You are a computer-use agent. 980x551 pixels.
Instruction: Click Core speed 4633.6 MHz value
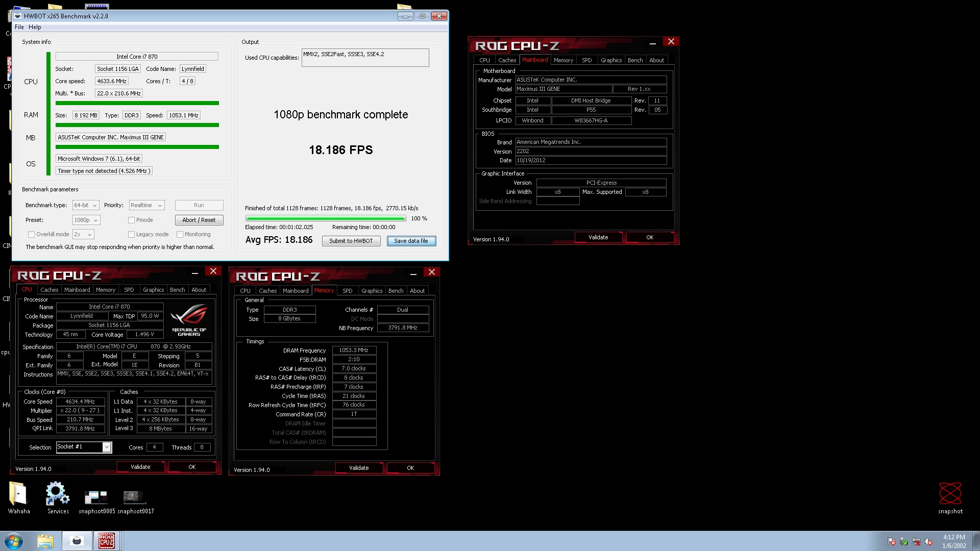pyautogui.click(x=111, y=81)
